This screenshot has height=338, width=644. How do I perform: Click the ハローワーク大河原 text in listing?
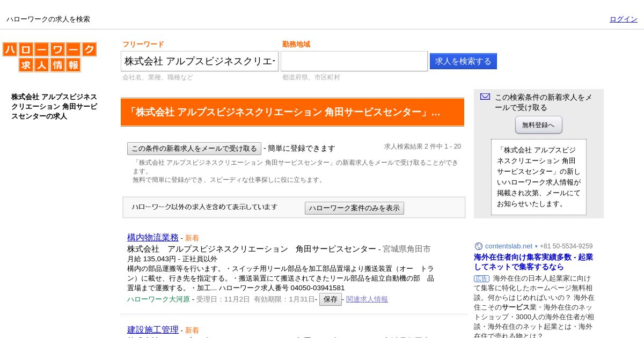click(x=158, y=299)
